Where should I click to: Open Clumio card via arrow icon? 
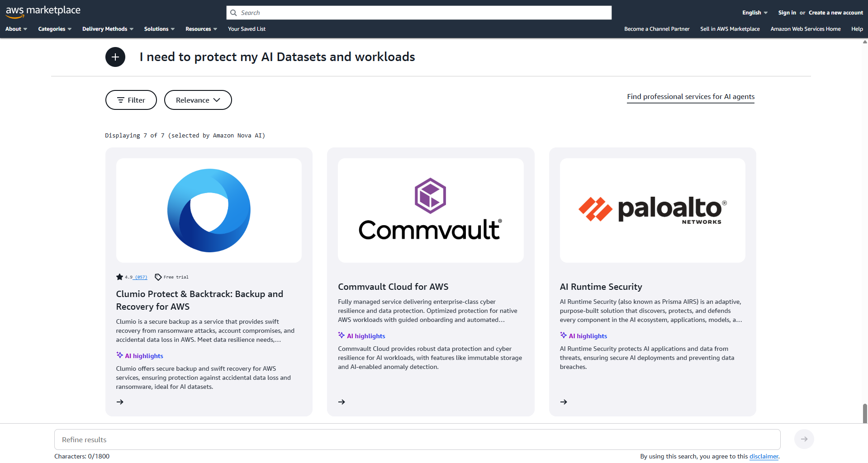(120, 402)
